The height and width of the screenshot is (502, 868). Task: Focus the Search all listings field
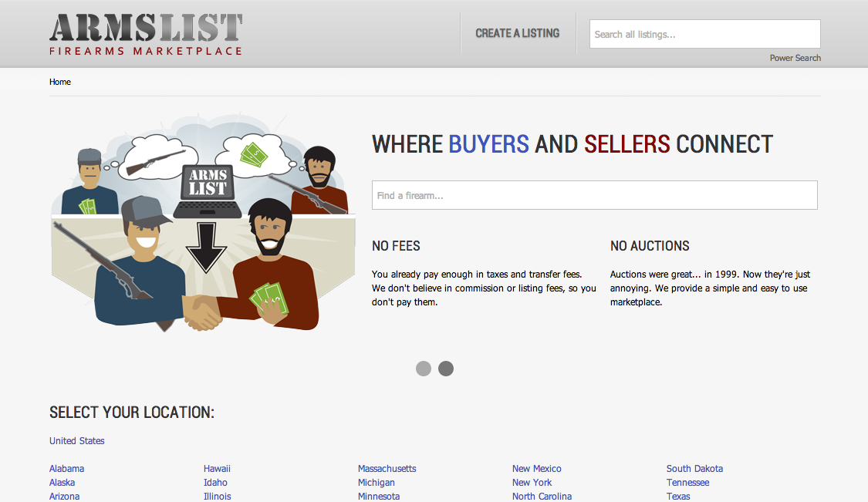click(x=704, y=35)
